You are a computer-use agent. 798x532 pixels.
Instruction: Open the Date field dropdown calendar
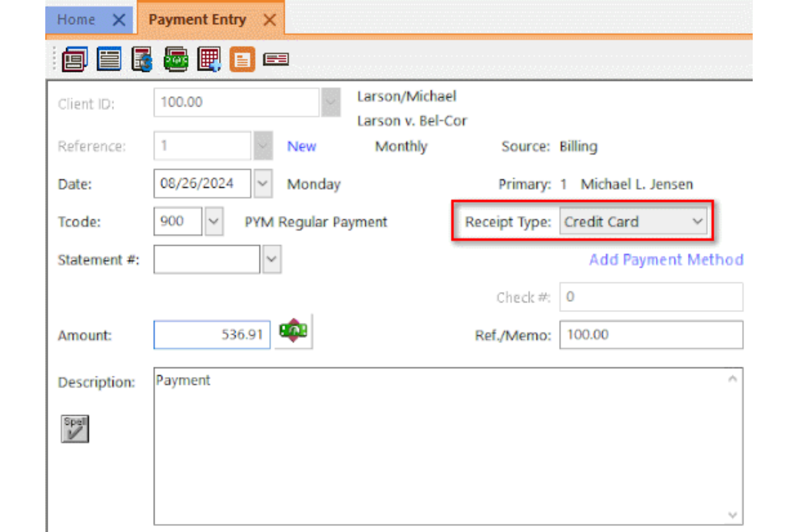(263, 183)
